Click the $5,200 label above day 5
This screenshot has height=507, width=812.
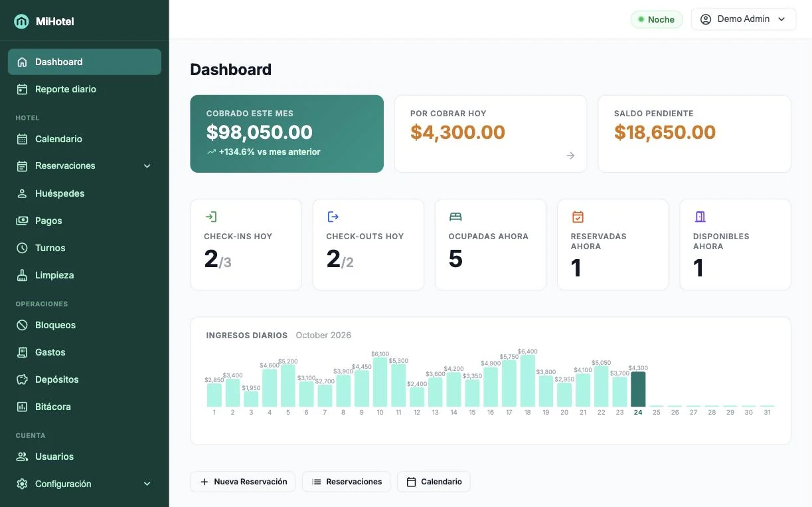tap(287, 361)
